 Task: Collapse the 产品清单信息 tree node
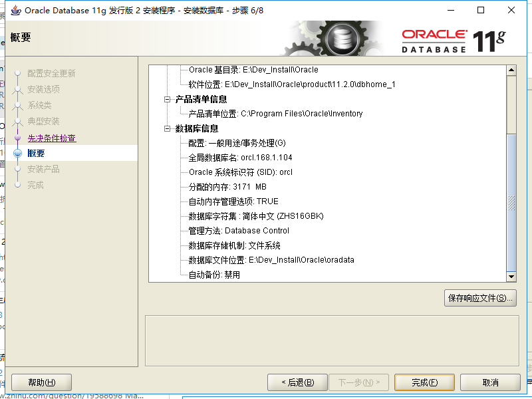click(167, 99)
